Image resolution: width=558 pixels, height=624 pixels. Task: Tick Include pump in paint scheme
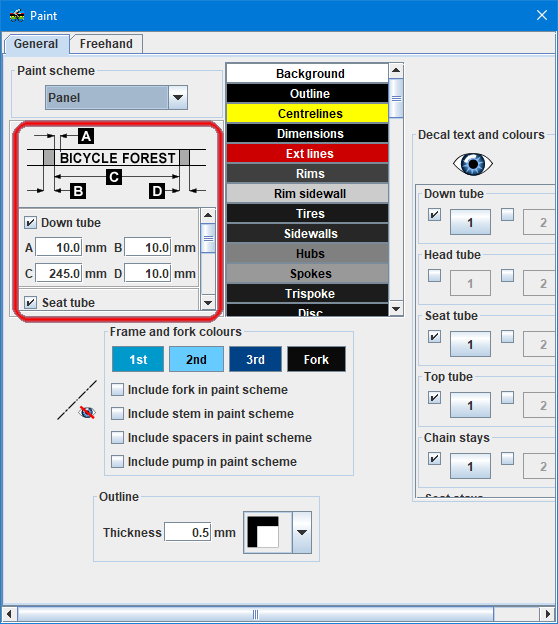point(117,462)
